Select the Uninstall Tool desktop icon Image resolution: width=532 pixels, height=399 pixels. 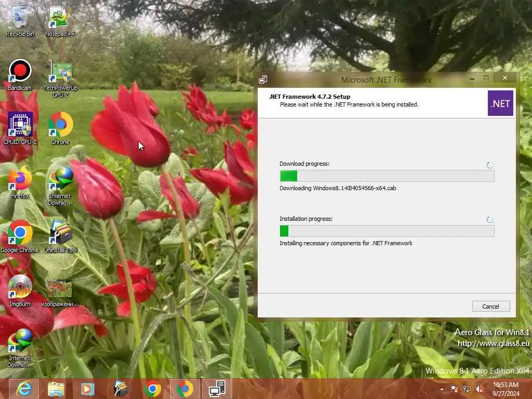tap(60, 236)
